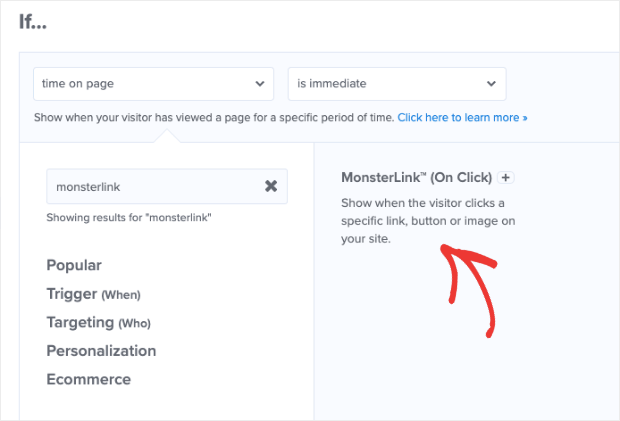This screenshot has width=620, height=421.
Task: Select the Popular category
Action: click(74, 265)
